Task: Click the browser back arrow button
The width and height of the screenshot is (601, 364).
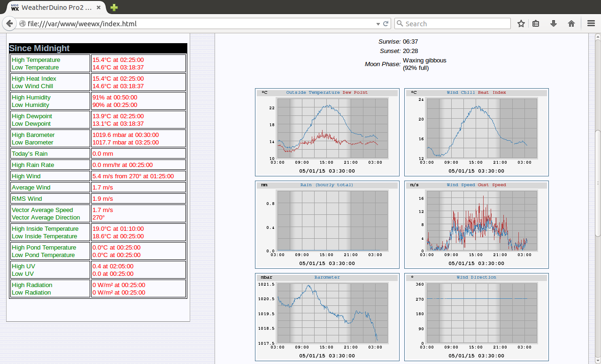Action: 9,23
